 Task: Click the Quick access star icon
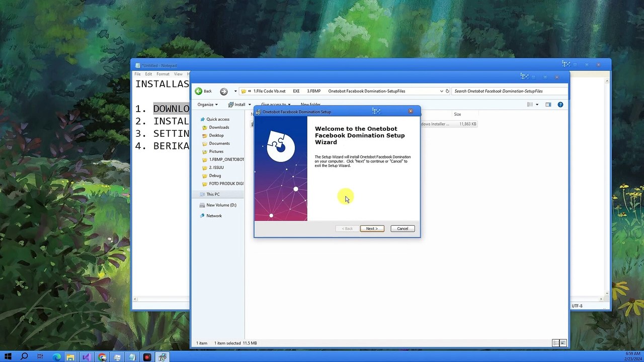coord(202,119)
